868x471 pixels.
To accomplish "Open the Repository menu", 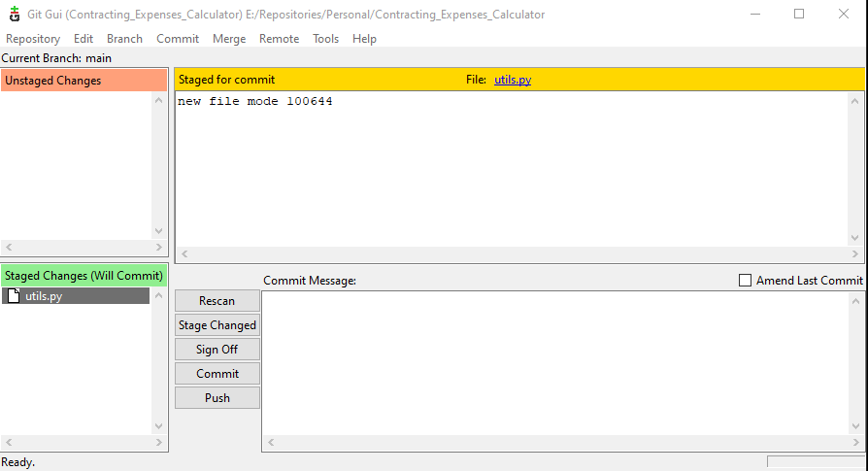I will [x=33, y=39].
